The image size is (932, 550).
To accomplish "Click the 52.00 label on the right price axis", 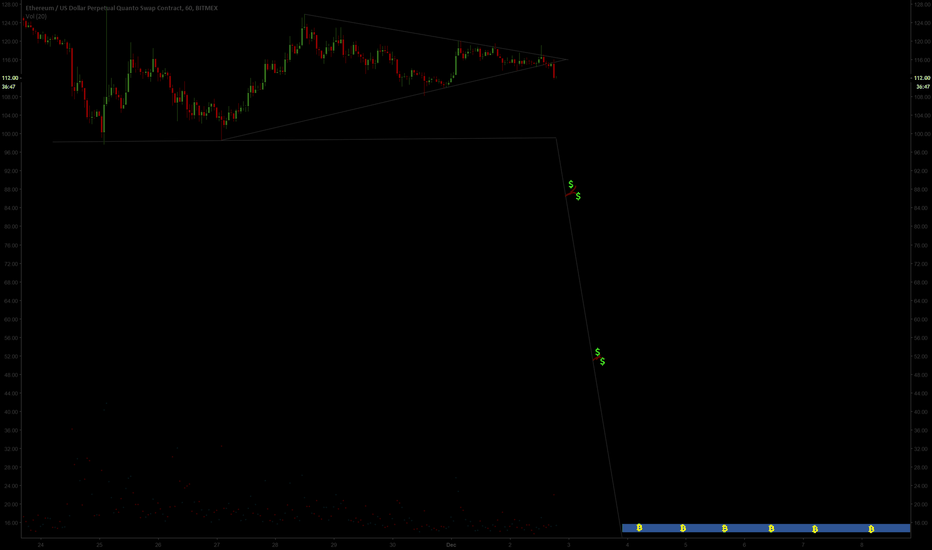I will 922,356.
